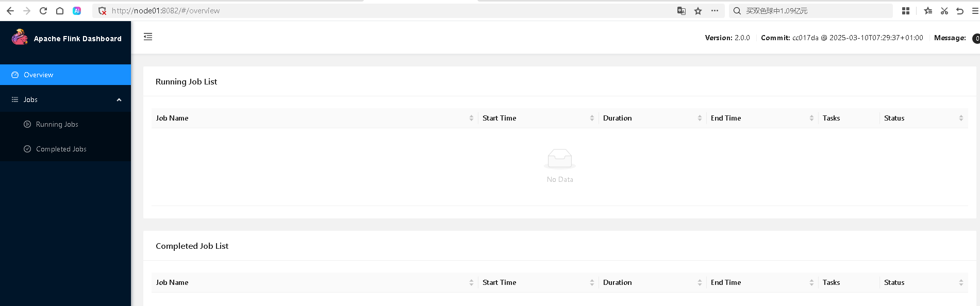This screenshot has width=980, height=306.
Task: Click the favorites edit star-pen icon
Action: point(927,10)
